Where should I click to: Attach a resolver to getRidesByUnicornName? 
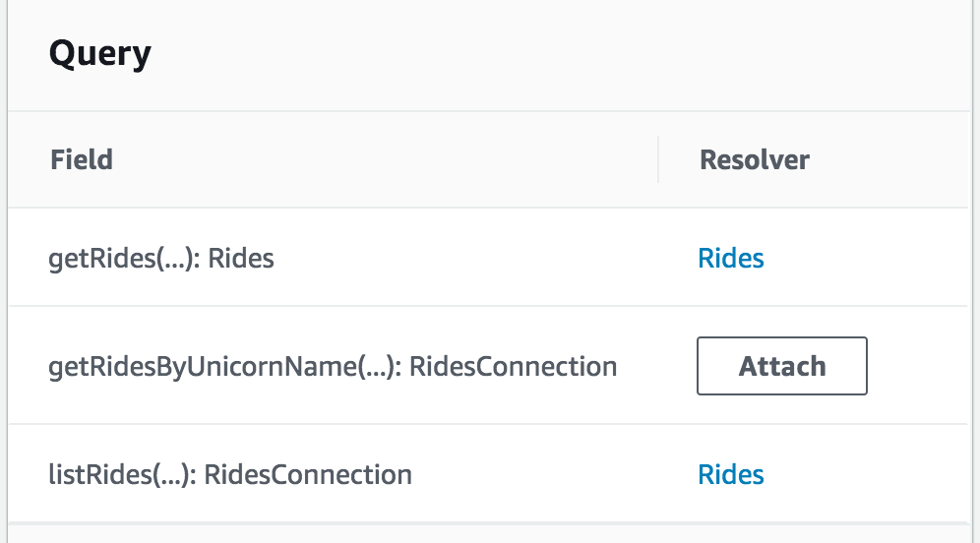tap(782, 366)
